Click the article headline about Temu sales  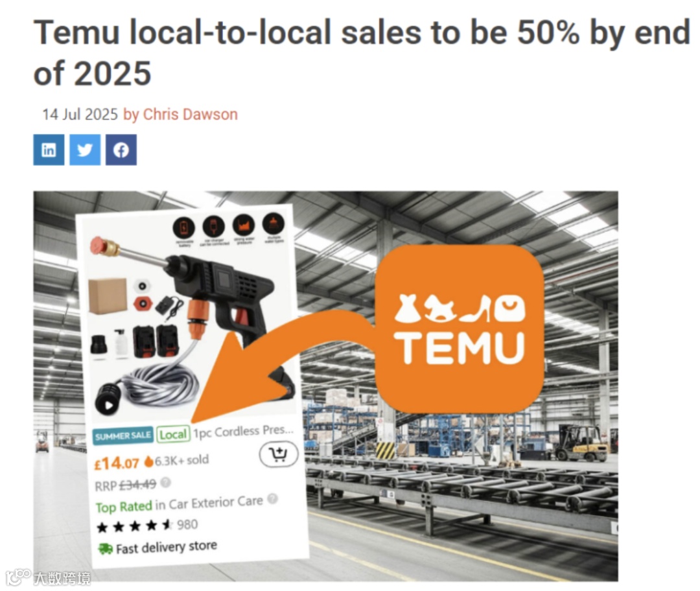pyautogui.click(x=362, y=52)
